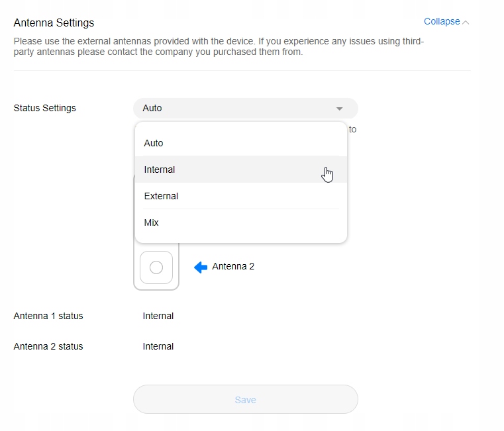Select External antenna option

click(x=161, y=196)
